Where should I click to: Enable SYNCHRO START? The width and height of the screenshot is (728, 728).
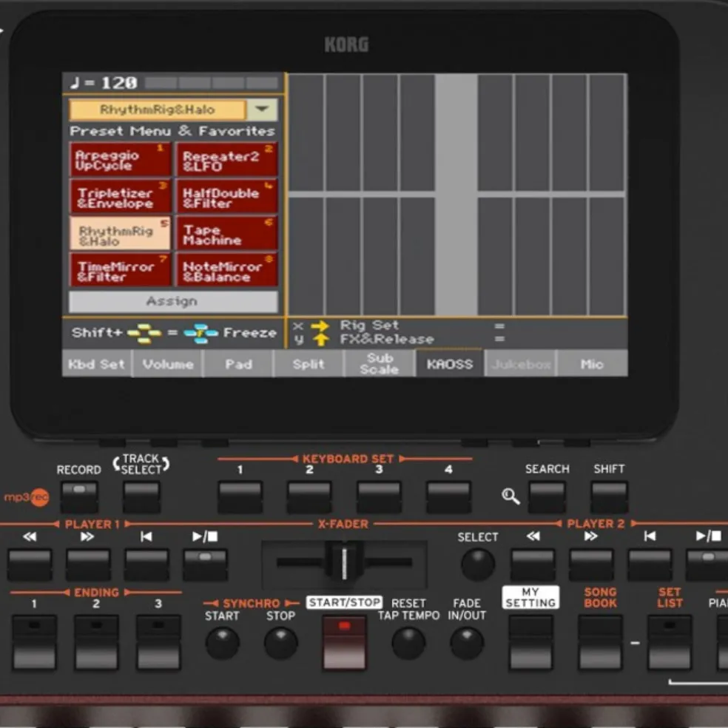tap(223, 643)
